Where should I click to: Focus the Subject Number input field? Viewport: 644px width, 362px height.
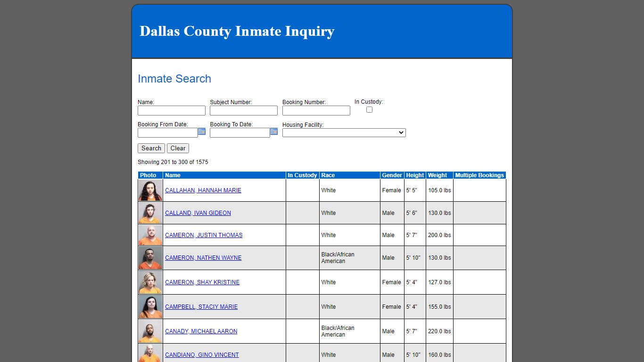[244, 111]
